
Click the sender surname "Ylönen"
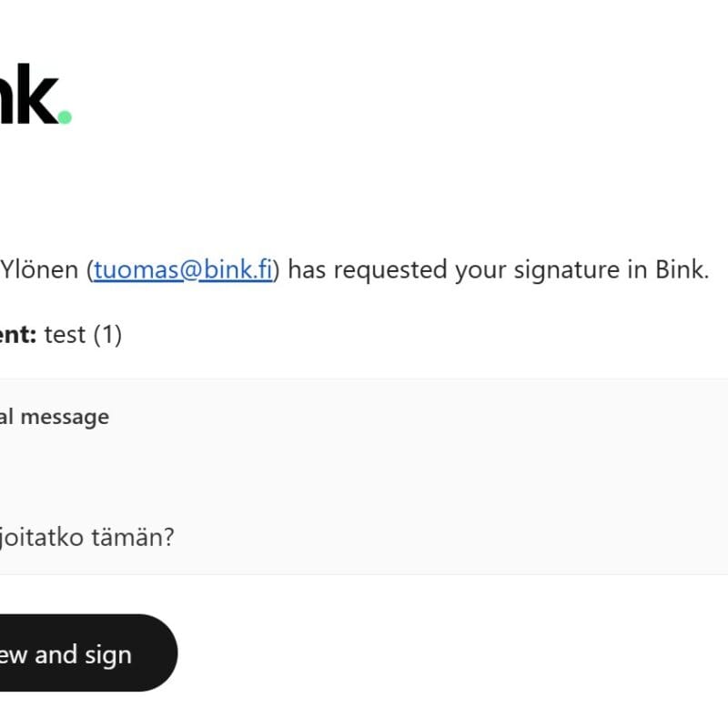(x=39, y=270)
